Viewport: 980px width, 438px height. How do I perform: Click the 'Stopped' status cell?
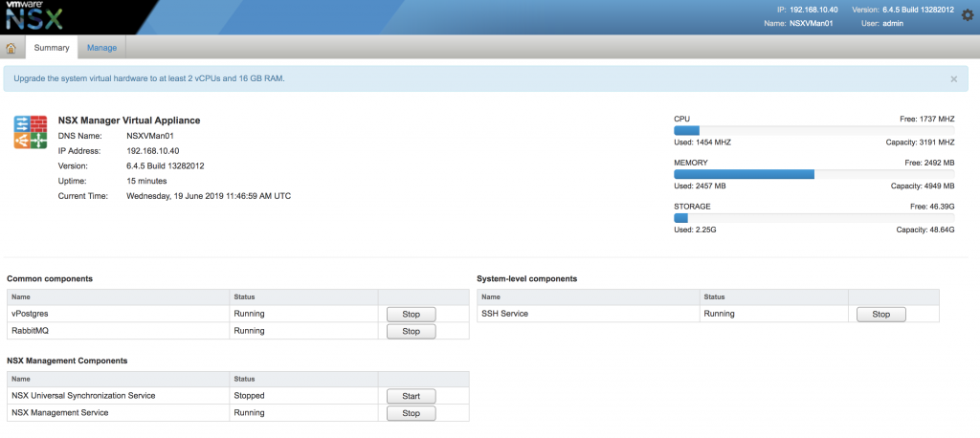303,396
